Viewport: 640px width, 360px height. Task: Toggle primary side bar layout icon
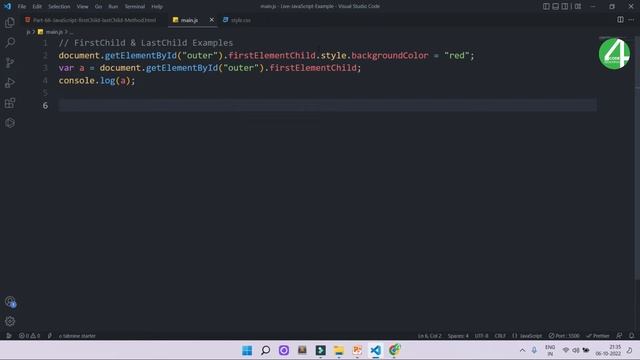click(546, 6)
